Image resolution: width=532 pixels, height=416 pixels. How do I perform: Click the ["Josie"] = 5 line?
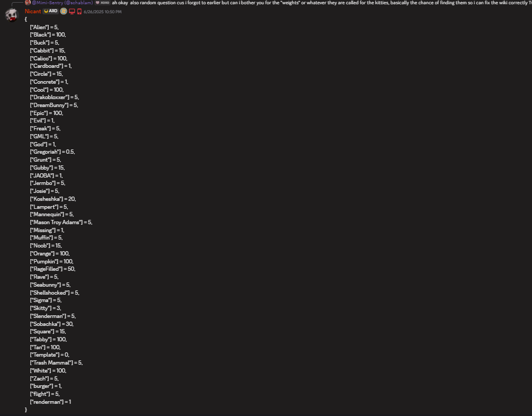pos(45,191)
